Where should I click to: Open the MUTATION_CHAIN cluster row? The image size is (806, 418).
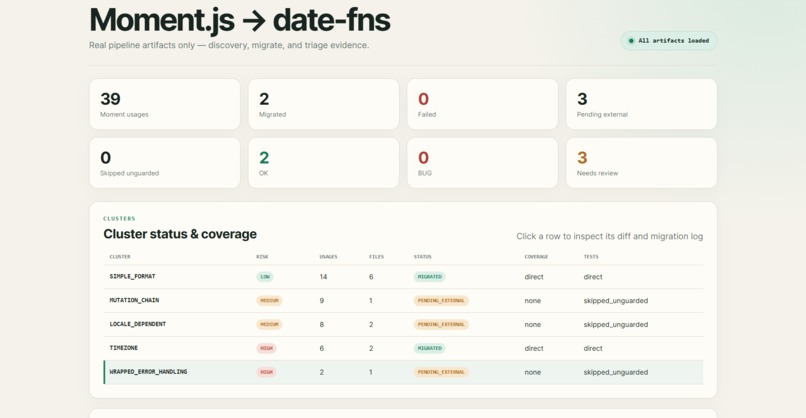click(404, 300)
